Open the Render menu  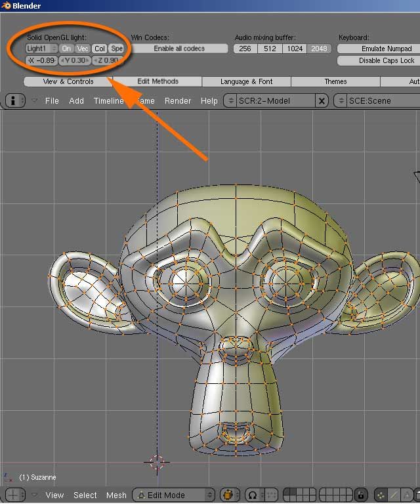pyautogui.click(x=178, y=101)
